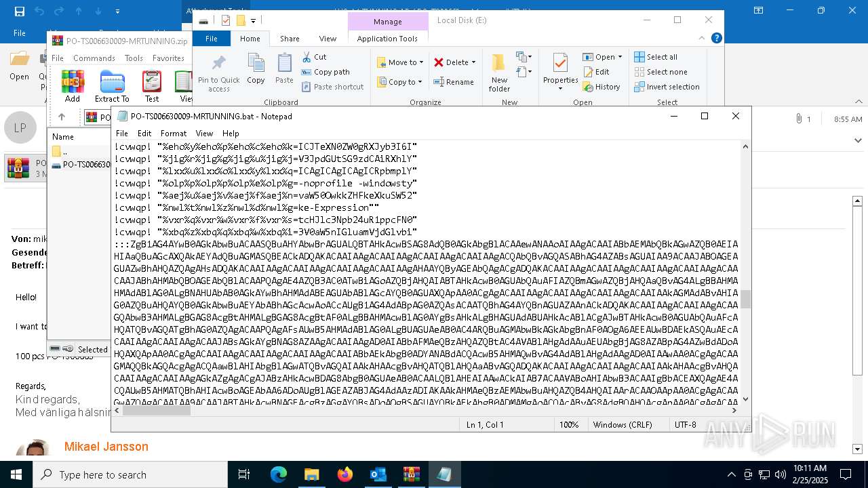Click Edit in Explorer Open group
Screen dimensions: 868x488
[596, 72]
